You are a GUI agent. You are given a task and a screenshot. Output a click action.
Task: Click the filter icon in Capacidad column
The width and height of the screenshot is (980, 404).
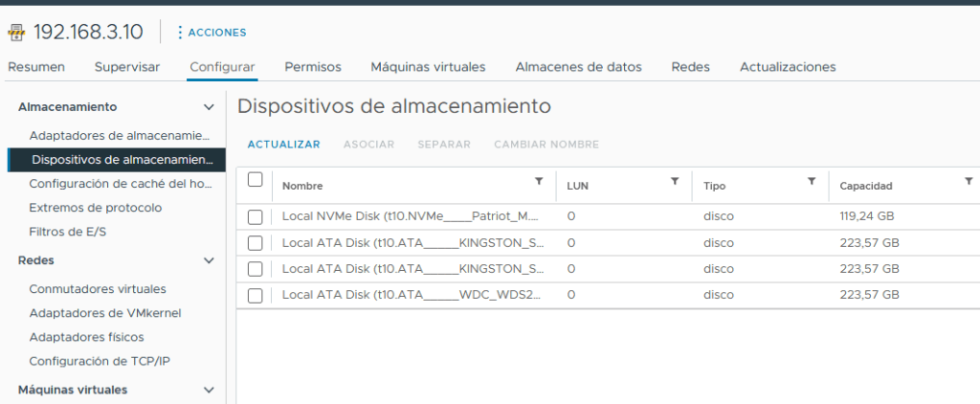coord(969,181)
